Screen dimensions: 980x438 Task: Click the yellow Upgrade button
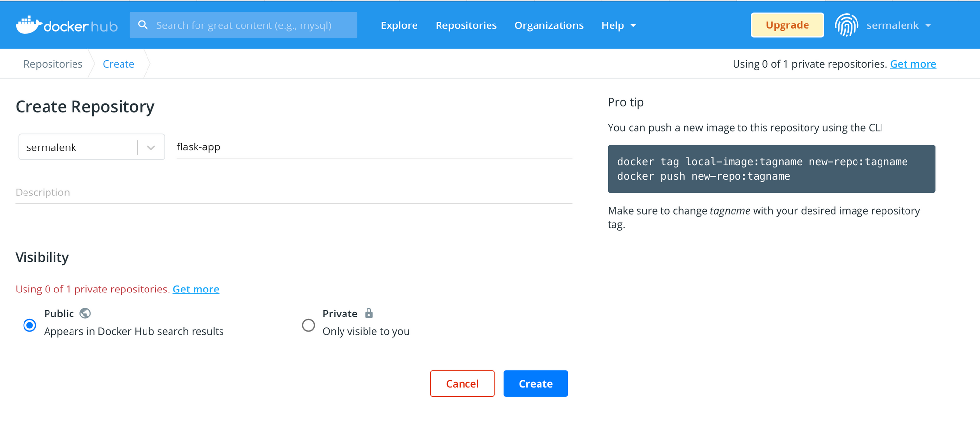click(x=787, y=25)
